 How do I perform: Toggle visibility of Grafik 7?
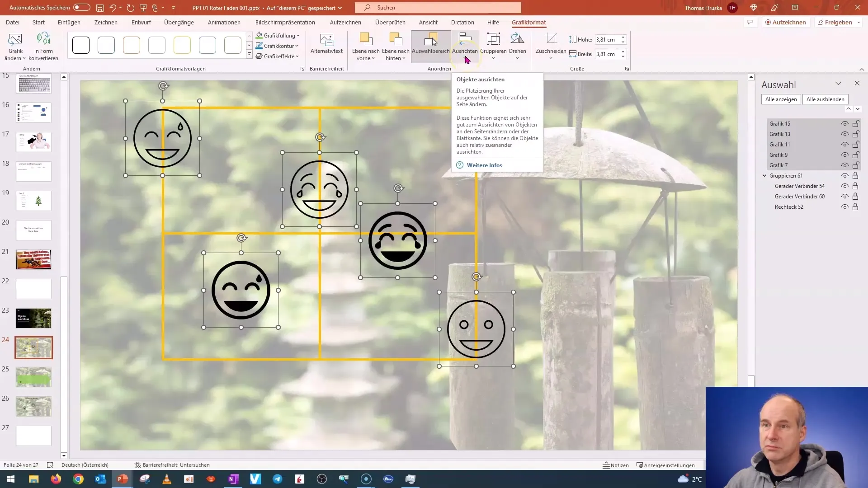click(x=844, y=165)
